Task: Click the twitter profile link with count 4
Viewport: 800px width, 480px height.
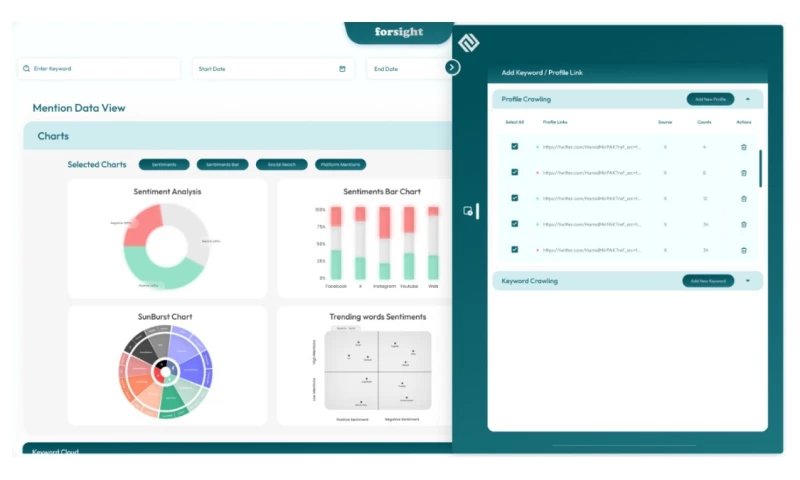Action: 592,147
